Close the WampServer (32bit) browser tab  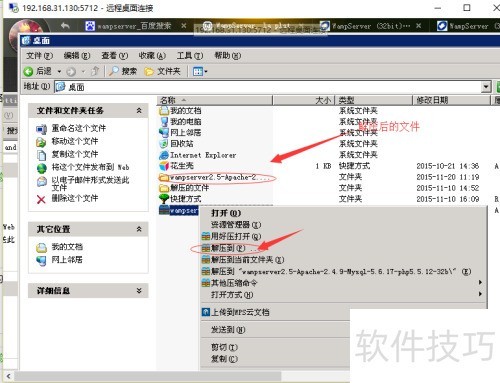click(x=419, y=25)
